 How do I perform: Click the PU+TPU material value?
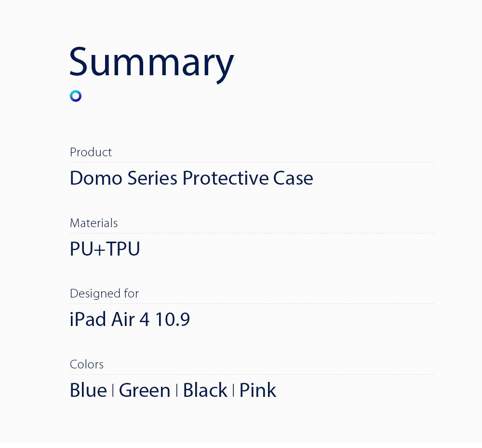[105, 249]
